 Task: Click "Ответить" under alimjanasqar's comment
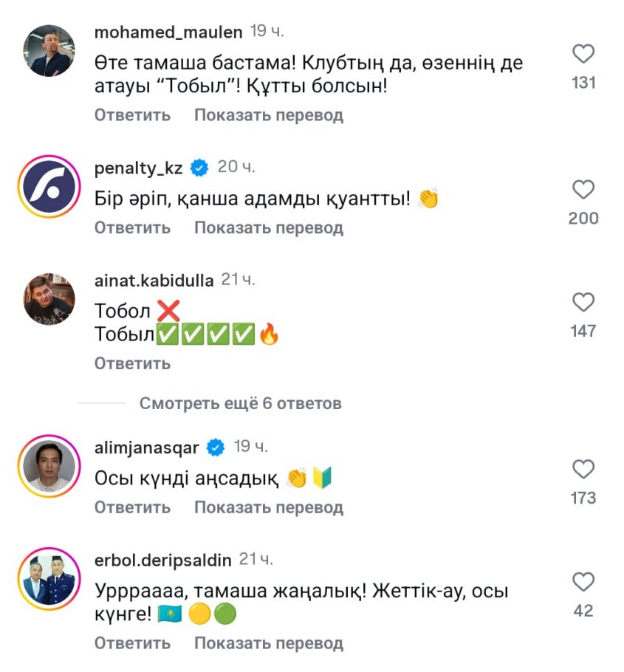pos(132,507)
